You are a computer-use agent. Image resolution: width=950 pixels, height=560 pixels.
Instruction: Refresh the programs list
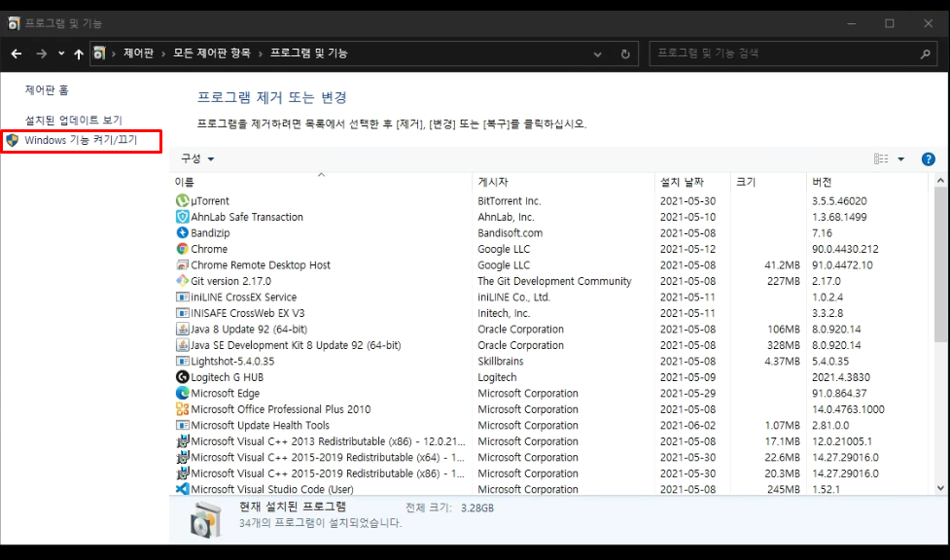(625, 53)
